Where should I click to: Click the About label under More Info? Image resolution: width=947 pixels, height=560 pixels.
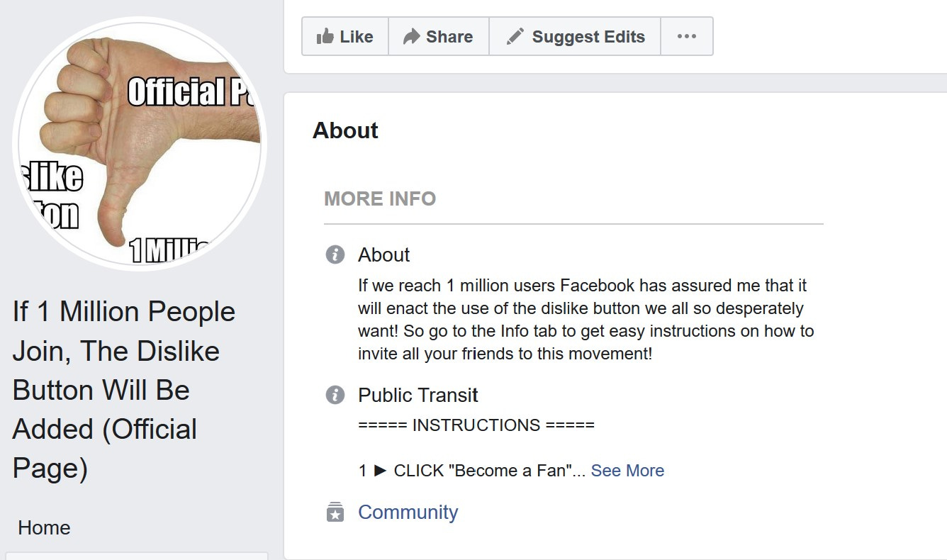pyautogui.click(x=383, y=254)
